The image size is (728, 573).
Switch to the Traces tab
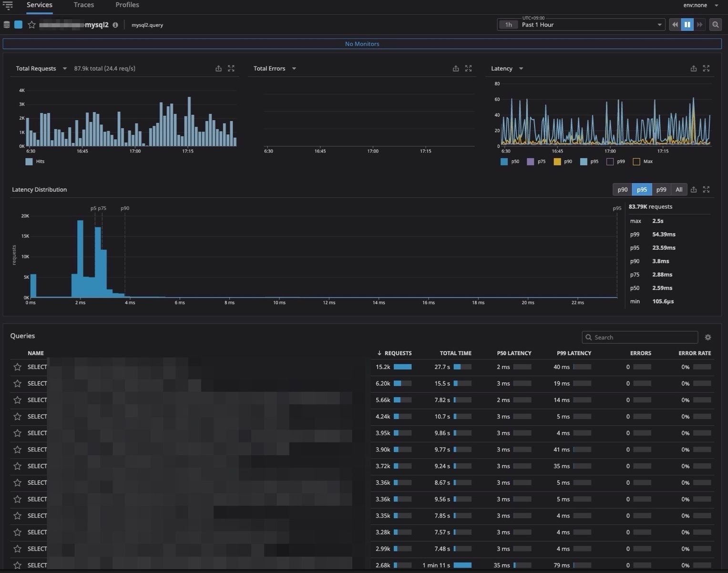[x=84, y=5]
